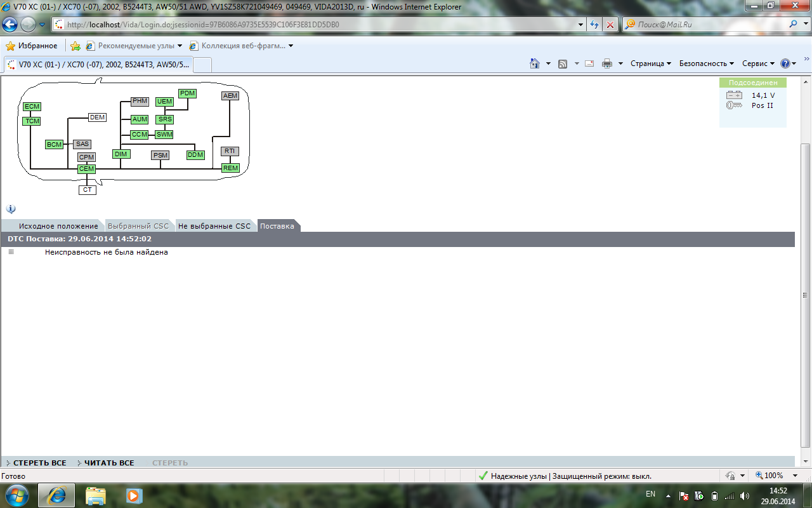Screen dimensions: 812x508
Task: Click the ЧИТАТЬ ВСЕ button
Action: click(109, 463)
